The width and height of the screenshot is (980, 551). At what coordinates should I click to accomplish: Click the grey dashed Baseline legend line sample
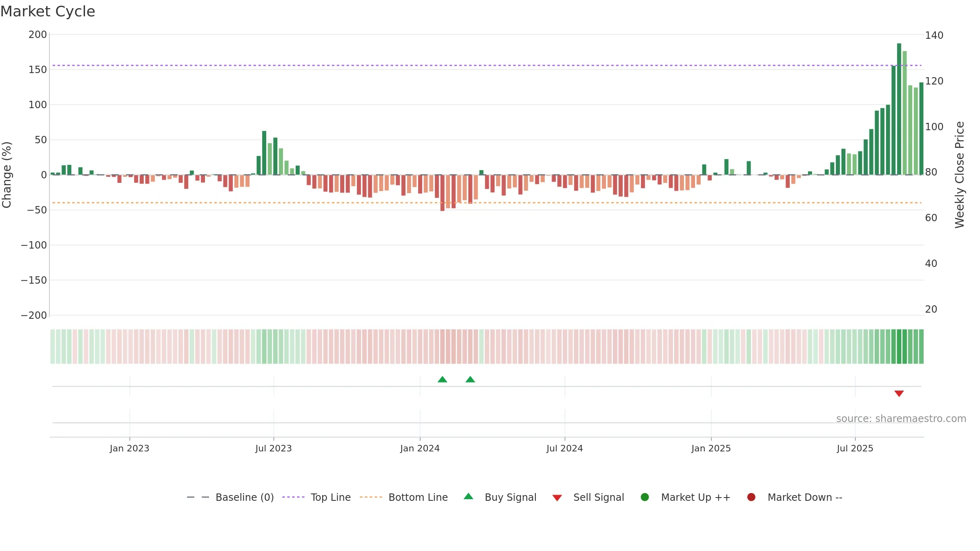pyautogui.click(x=198, y=497)
